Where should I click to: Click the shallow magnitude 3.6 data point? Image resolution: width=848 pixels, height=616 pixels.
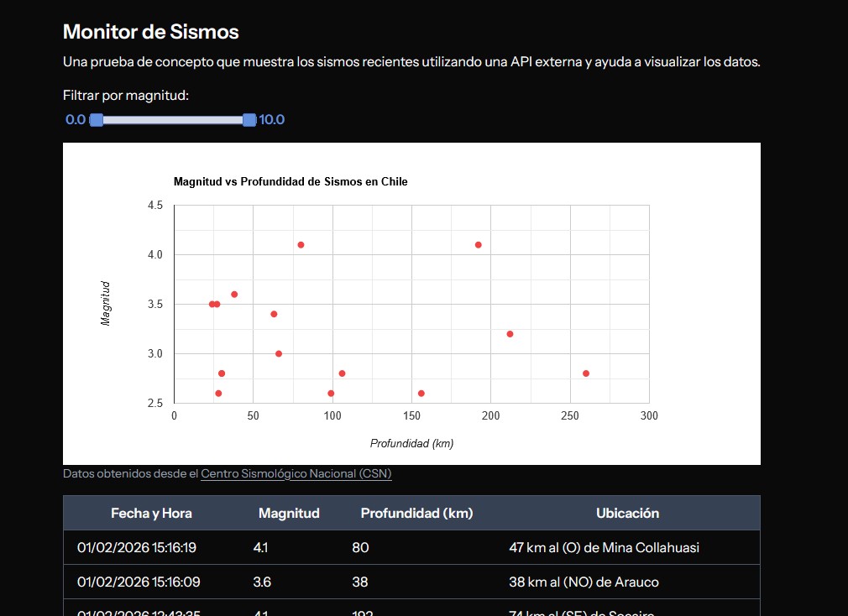tap(234, 295)
